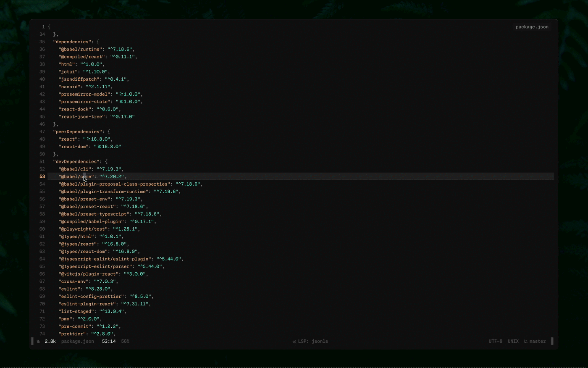Viewport: 588px width, 368px height.
Task: Click line number 1 at top of gutter
Action: [x=43, y=27]
